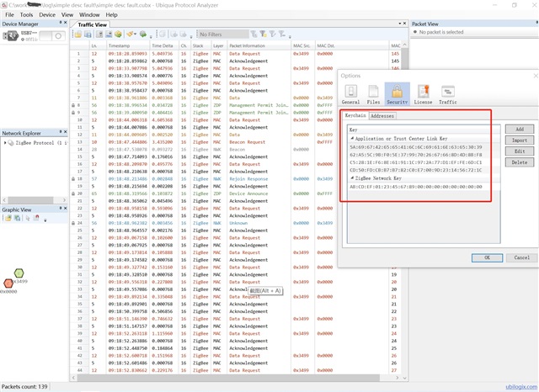This screenshot has width=539, height=392.
Task: Expand the ZigBee Protocol tree node
Action: pyautogui.click(x=5, y=144)
